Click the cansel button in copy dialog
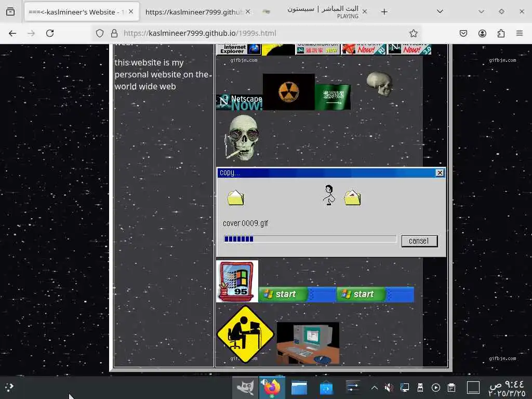The height and width of the screenshot is (399, 532). click(x=419, y=241)
